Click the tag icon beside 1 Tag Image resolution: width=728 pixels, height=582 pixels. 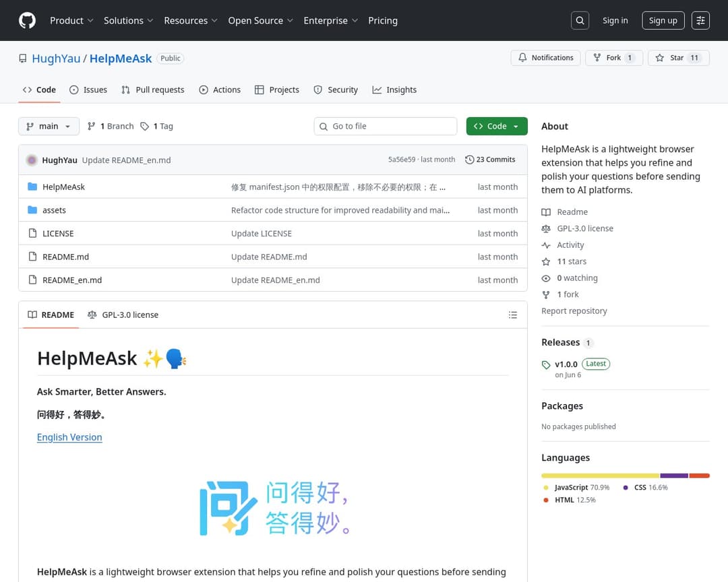(x=145, y=126)
